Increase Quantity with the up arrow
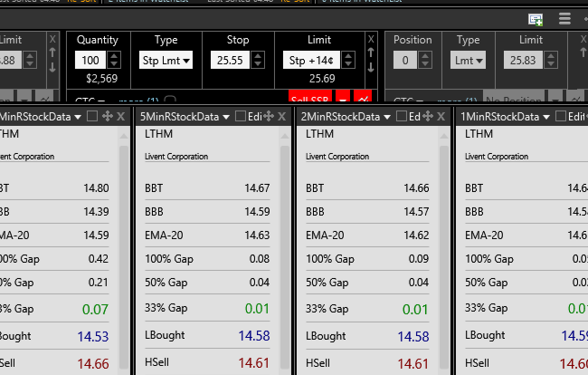The image size is (588, 375). (x=114, y=56)
